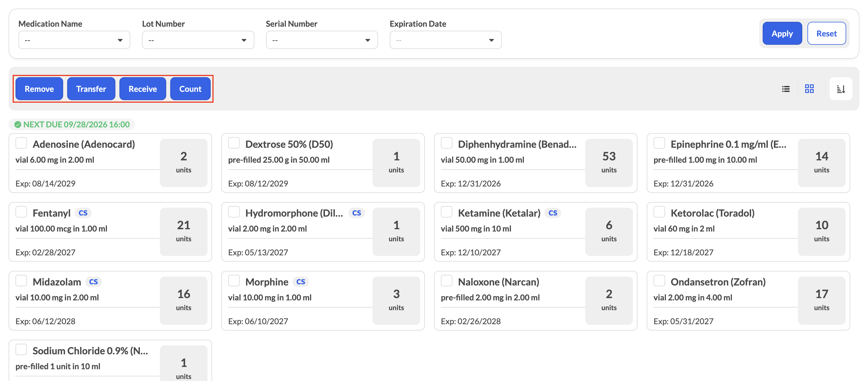
Task: Check the Midazolam checkbox
Action: (x=21, y=280)
